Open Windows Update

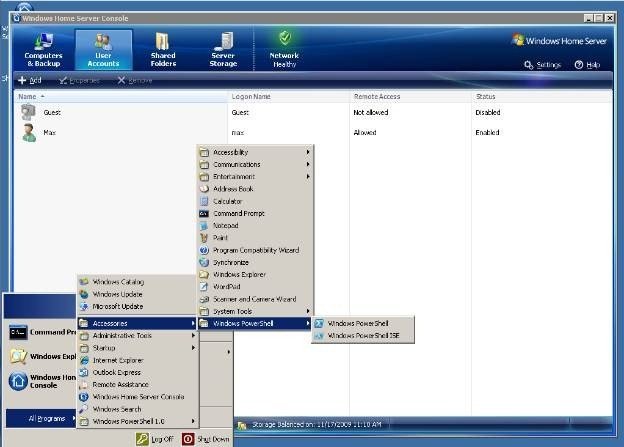pos(137,294)
